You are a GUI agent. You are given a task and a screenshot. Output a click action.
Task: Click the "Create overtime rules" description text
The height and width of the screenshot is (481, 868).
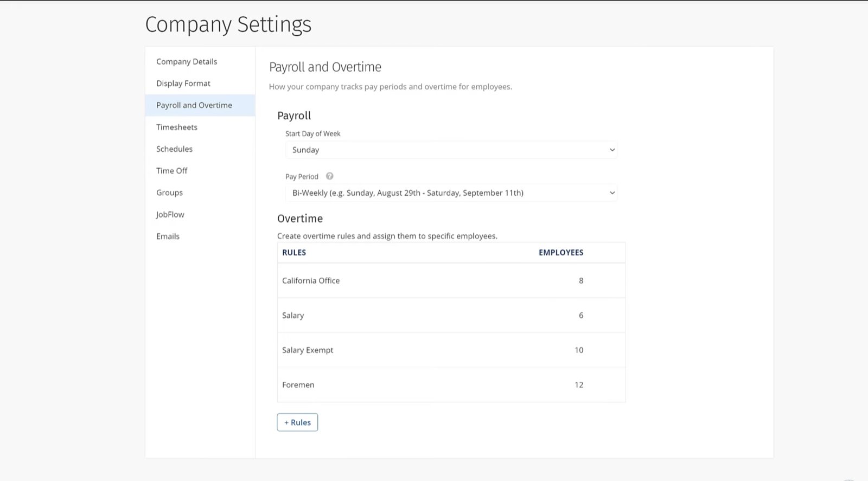coord(387,236)
